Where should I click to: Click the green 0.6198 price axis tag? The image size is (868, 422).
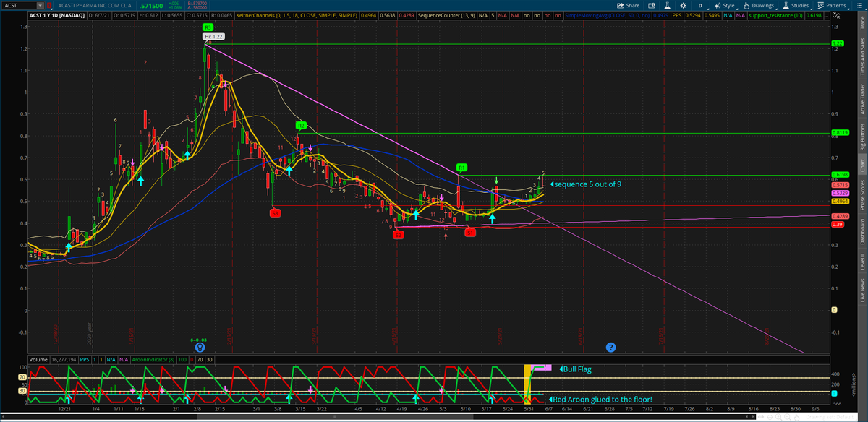pyautogui.click(x=839, y=174)
